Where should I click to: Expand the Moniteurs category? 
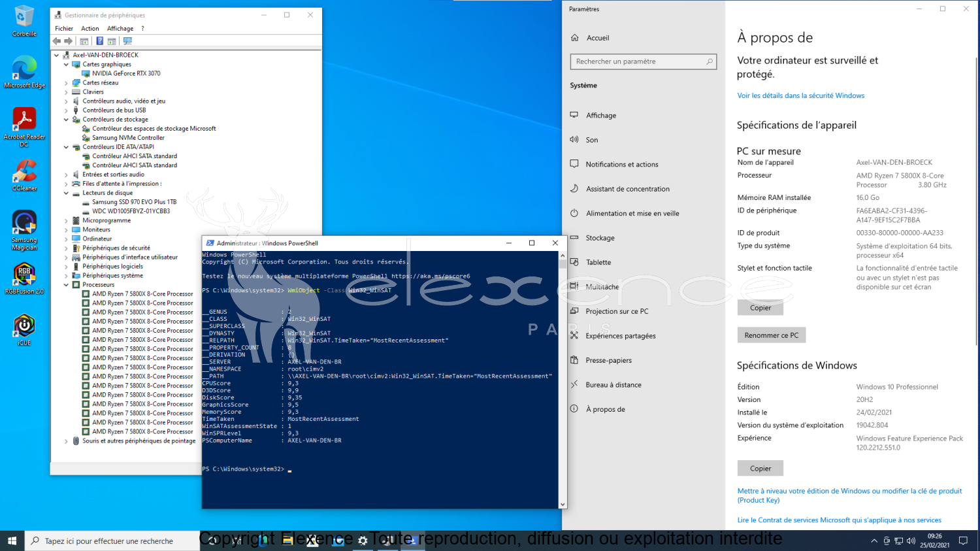tap(66, 230)
